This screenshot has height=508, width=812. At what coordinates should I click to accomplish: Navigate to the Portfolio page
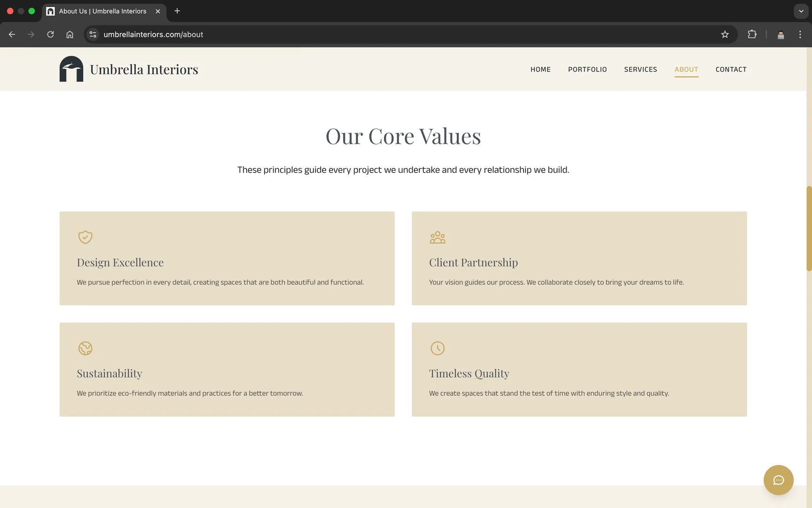point(587,69)
